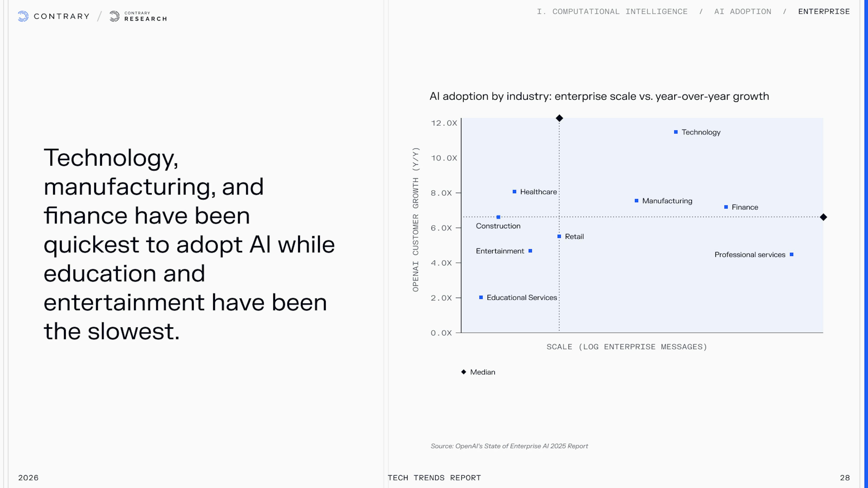Select the Professional services square marker
868x488 pixels.
(792, 255)
